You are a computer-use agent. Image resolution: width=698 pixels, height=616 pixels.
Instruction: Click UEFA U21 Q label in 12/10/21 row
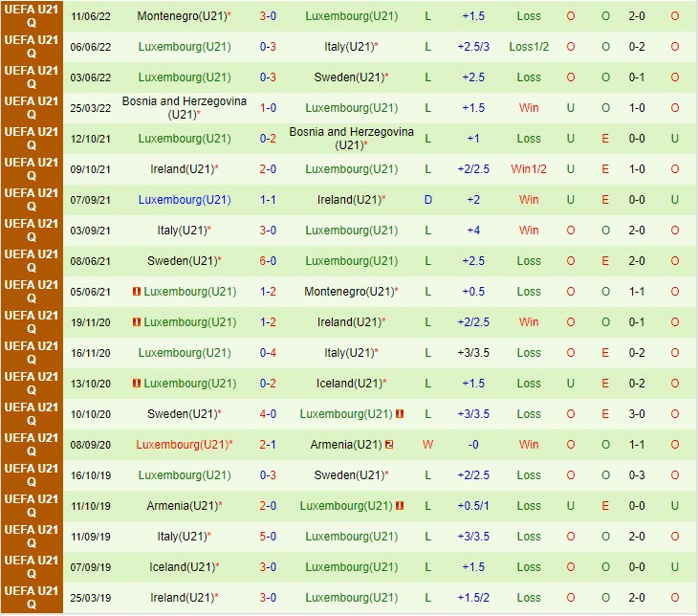[32, 139]
